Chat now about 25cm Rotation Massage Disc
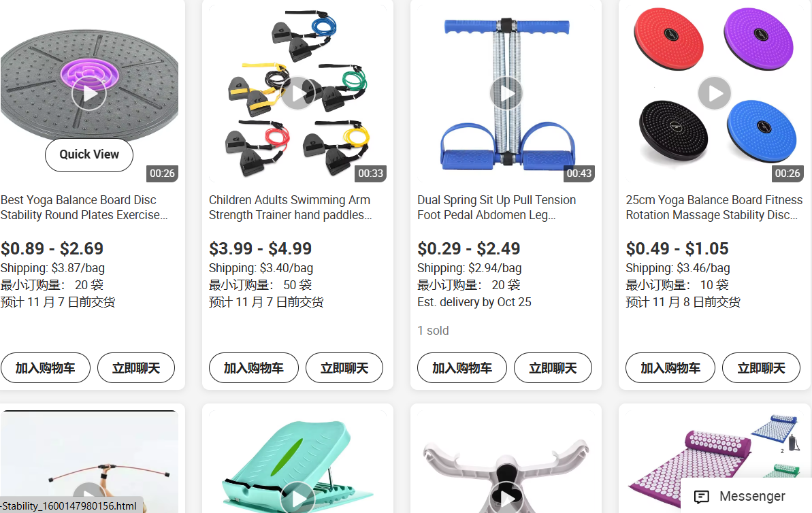The height and width of the screenshot is (513, 812). (761, 368)
